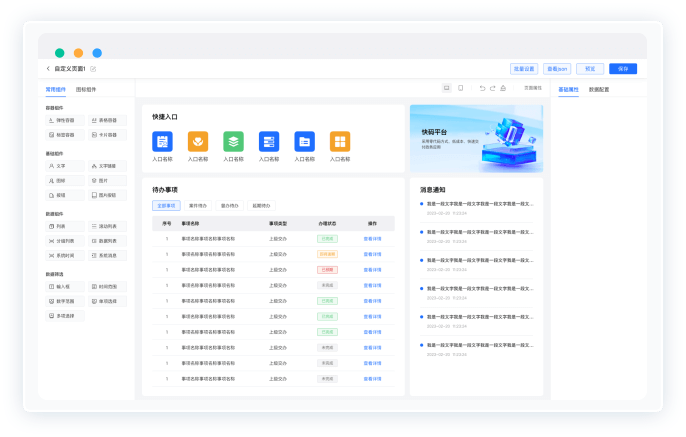Click the first blue quick entry icon
The image size is (686, 437).
point(162,141)
